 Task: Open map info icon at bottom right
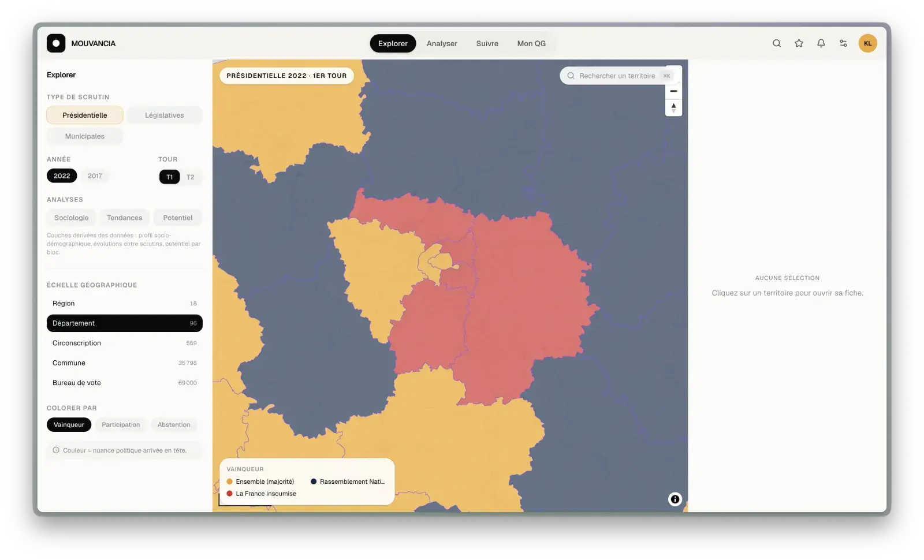point(675,499)
